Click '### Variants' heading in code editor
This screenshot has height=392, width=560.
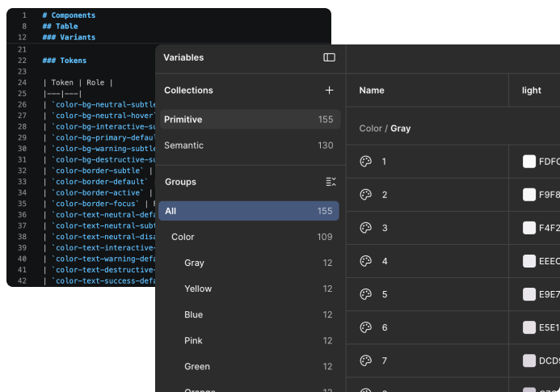(69, 37)
